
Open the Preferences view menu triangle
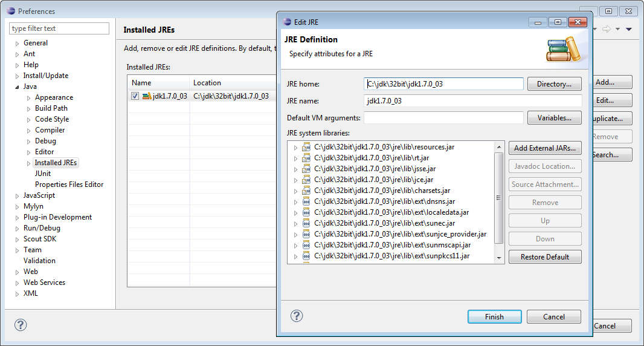coord(629,29)
